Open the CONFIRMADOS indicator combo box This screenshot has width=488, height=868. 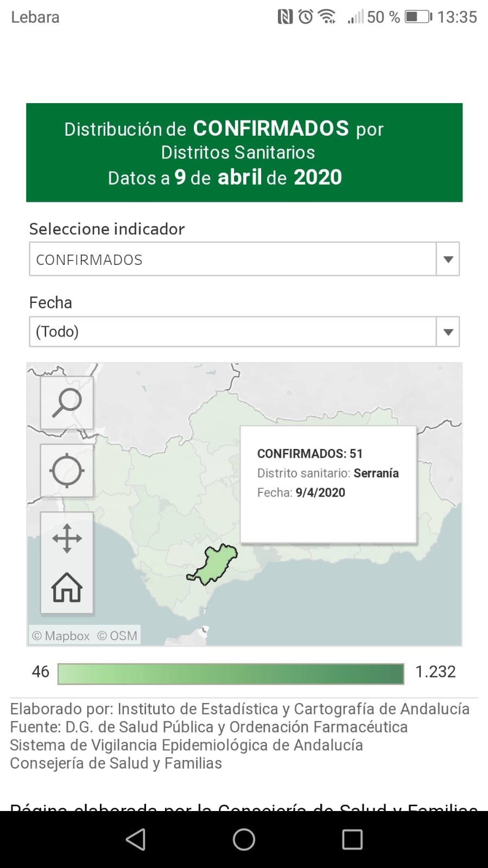tap(232, 259)
